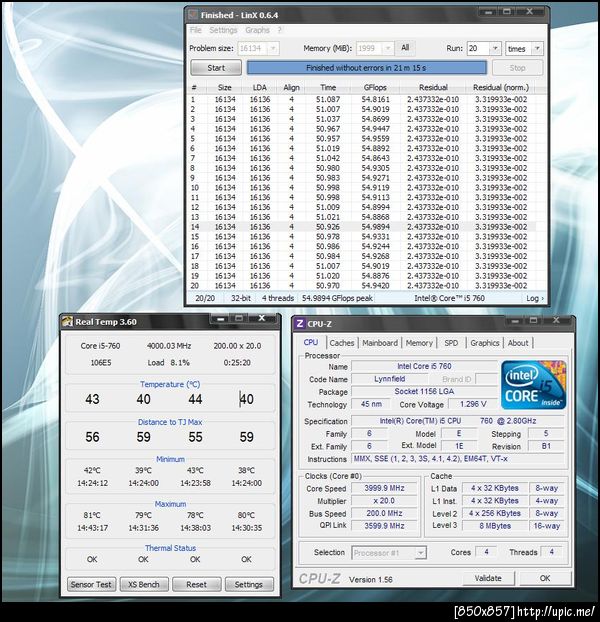
Task: Open the 'times' unit dropdown in LinX
Action: (x=537, y=48)
